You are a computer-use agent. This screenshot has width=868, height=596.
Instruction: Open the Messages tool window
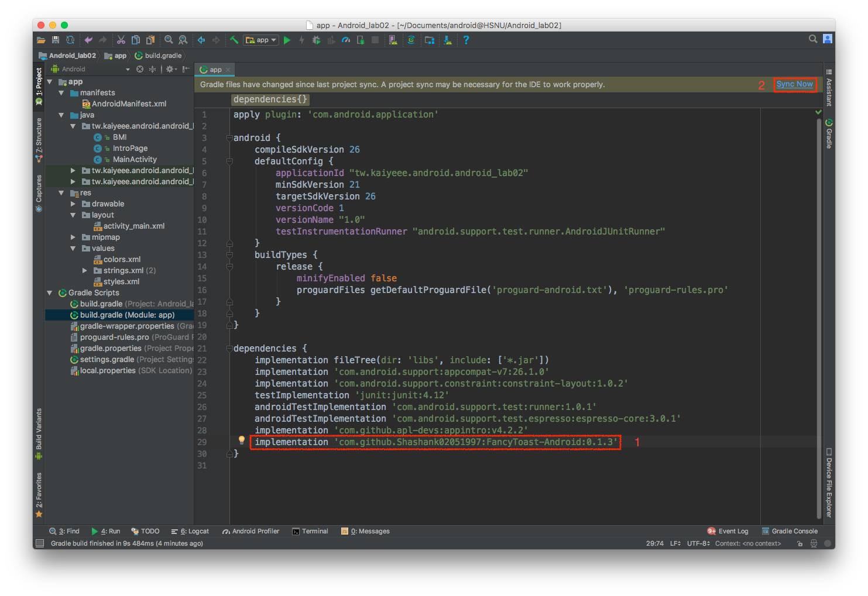366,531
